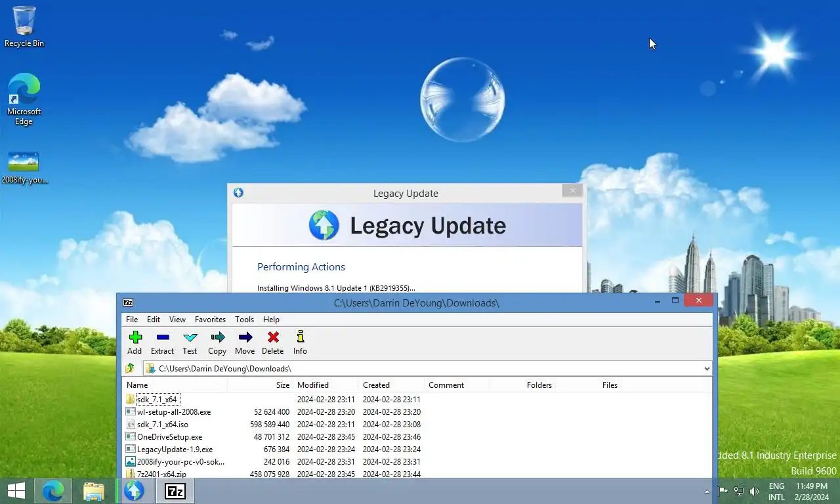Expand the address bar path dropdown
840x504 pixels.
[x=707, y=368]
